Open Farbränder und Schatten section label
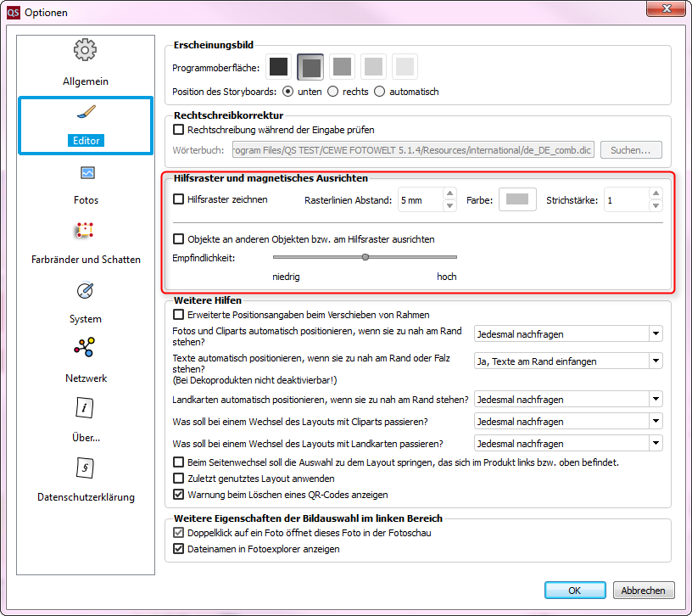This screenshot has height=616, width=692. (86, 260)
